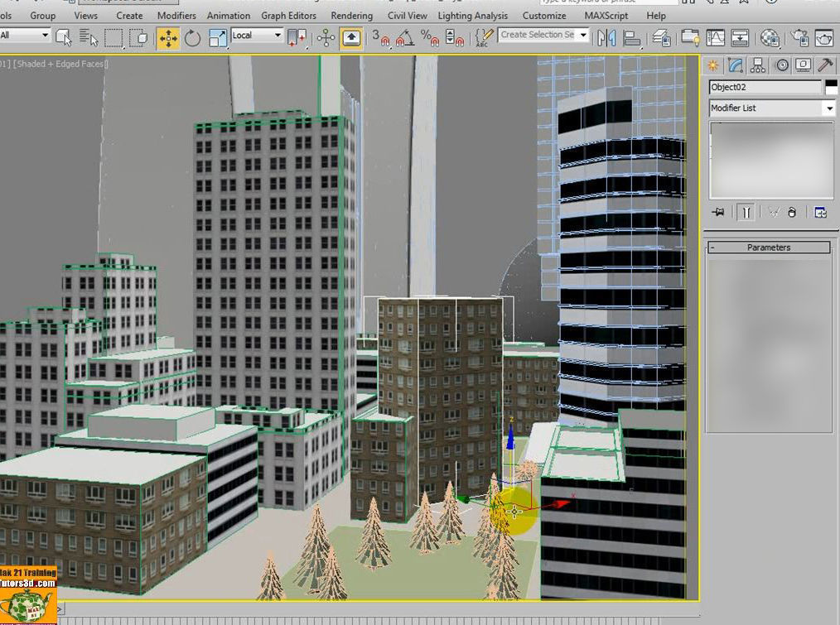This screenshot has height=625, width=840.
Task: Toggle Select and Manipulate tool
Action: [326, 38]
